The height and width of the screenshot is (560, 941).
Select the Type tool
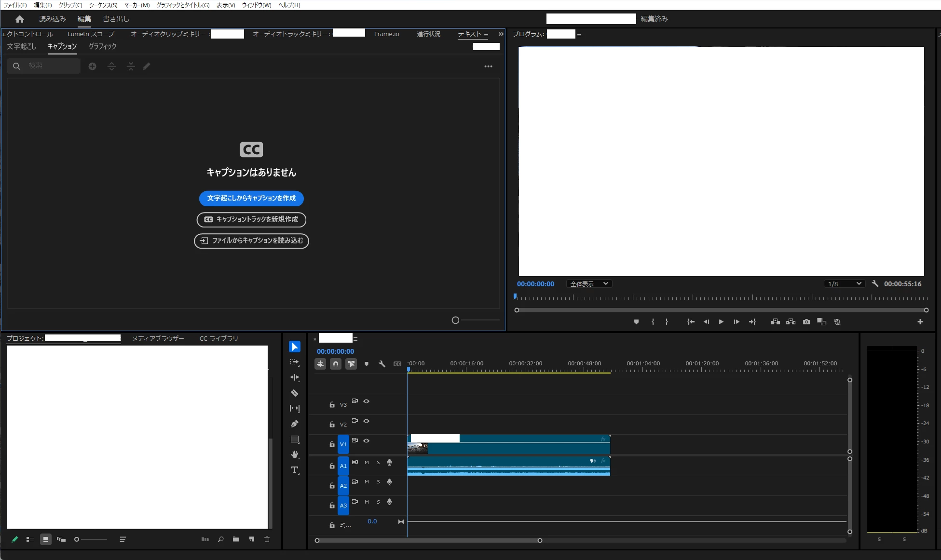[x=295, y=470]
